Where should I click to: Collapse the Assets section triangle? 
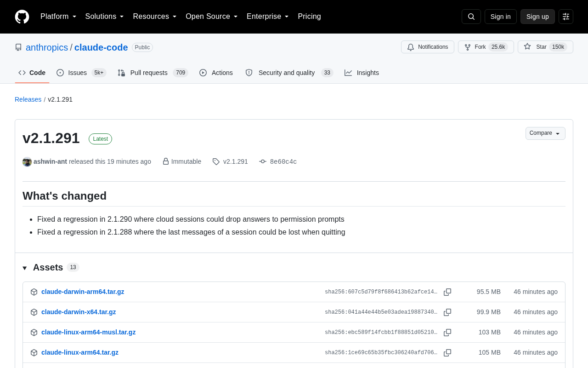25,268
